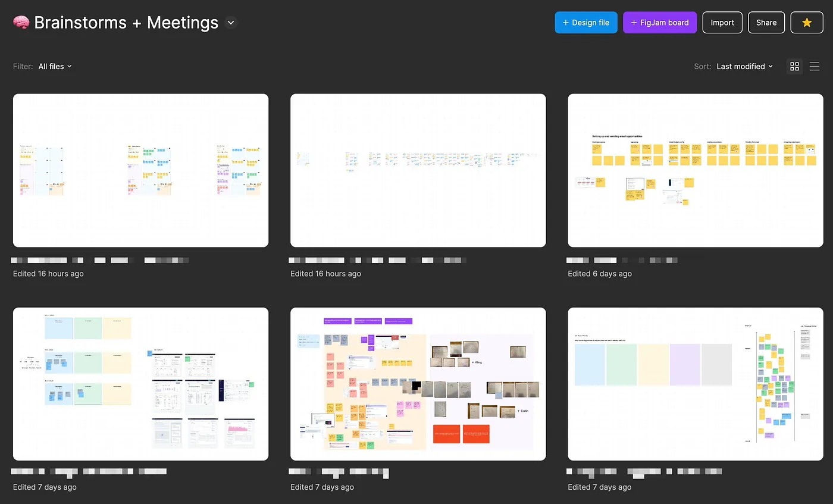833x504 pixels.
Task: Open the board with dashboard wireframe screenshots
Action: click(x=140, y=384)
